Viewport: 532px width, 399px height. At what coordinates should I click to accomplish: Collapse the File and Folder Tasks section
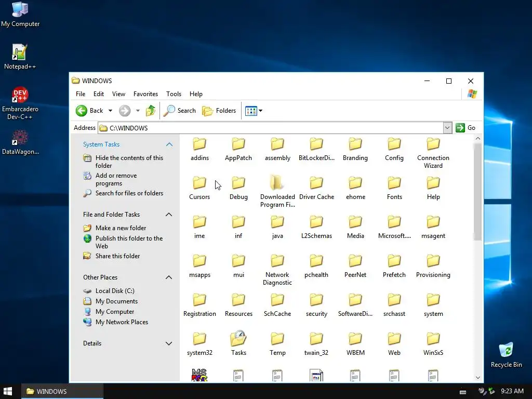169,215
